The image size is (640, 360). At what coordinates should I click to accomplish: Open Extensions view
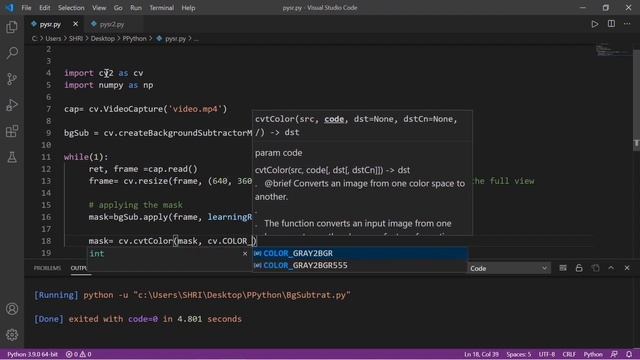(12, 131)
